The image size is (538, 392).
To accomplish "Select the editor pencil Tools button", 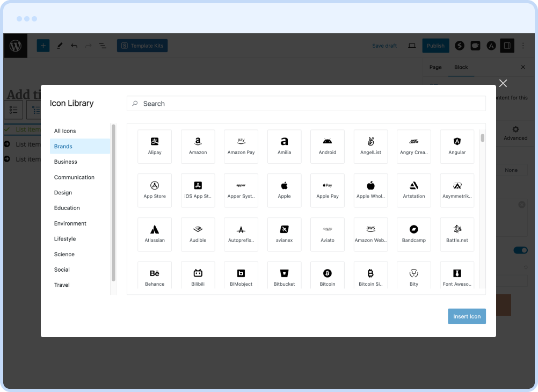I will (x=60, y=46).
